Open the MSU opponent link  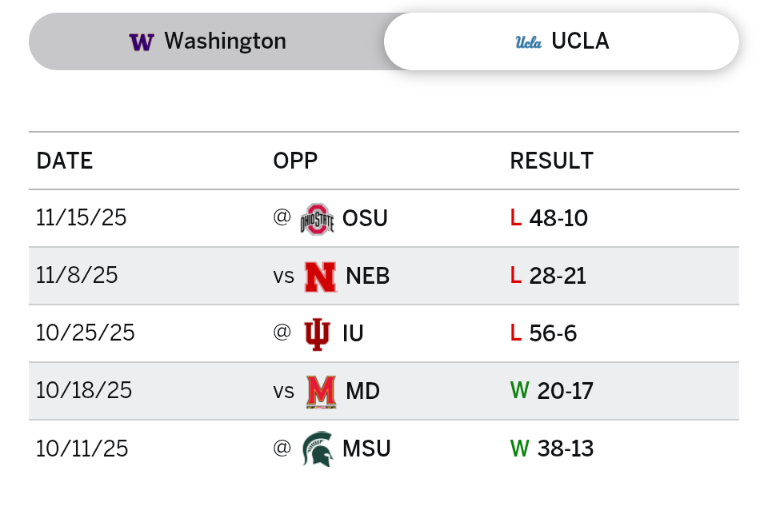tap(366, 449)
